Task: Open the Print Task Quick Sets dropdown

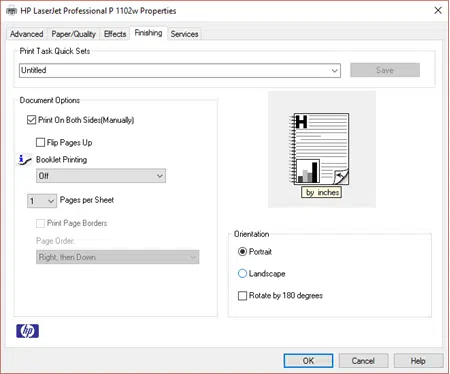Action: coord(180,71)
